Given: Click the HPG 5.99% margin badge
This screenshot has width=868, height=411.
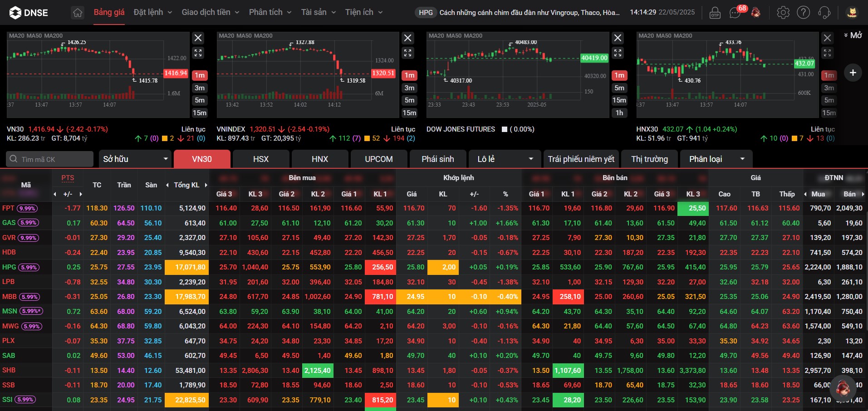Looking at the screenshot, I should [29, 268].
